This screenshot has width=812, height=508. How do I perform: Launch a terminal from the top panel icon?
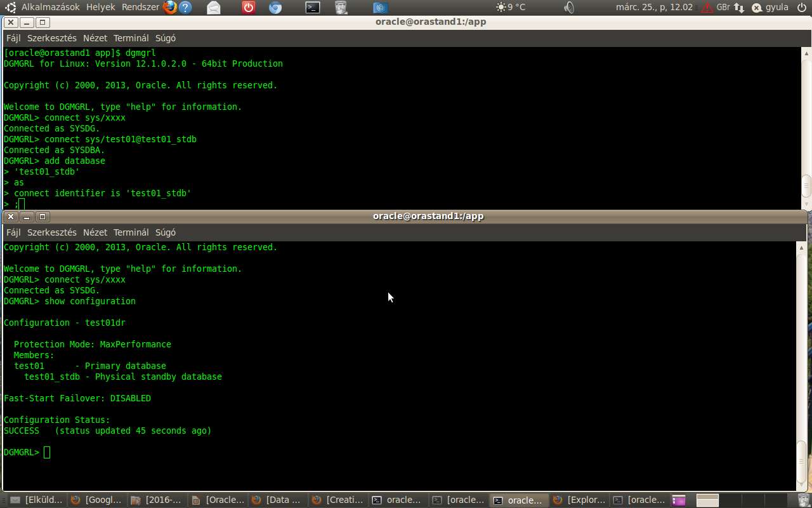312,8
